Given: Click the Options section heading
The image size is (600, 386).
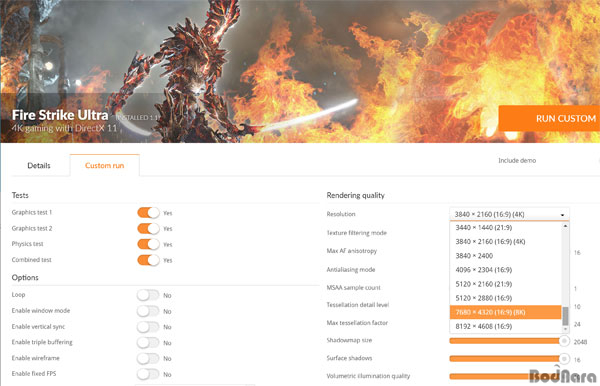Looking at the screenshot, I should [x=25, y=278].
